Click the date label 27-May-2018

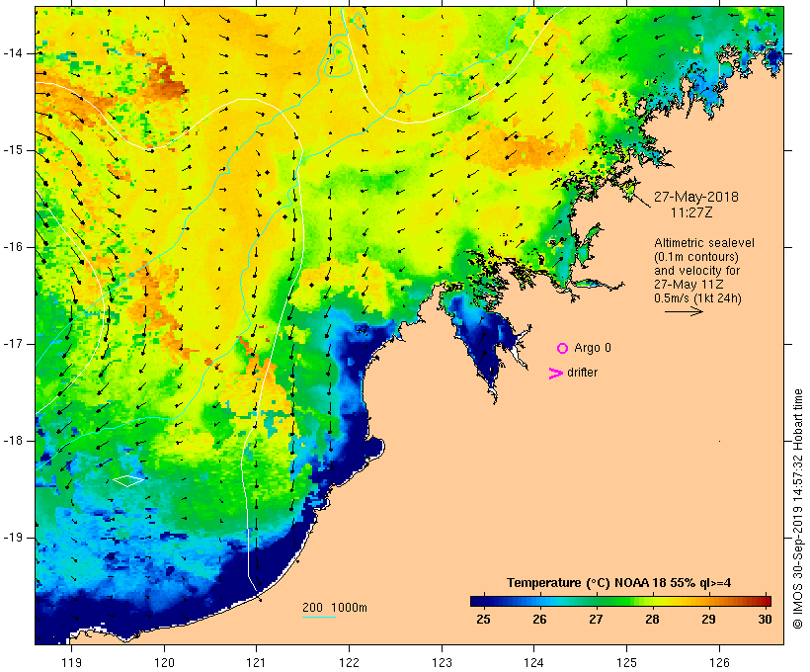696,197
